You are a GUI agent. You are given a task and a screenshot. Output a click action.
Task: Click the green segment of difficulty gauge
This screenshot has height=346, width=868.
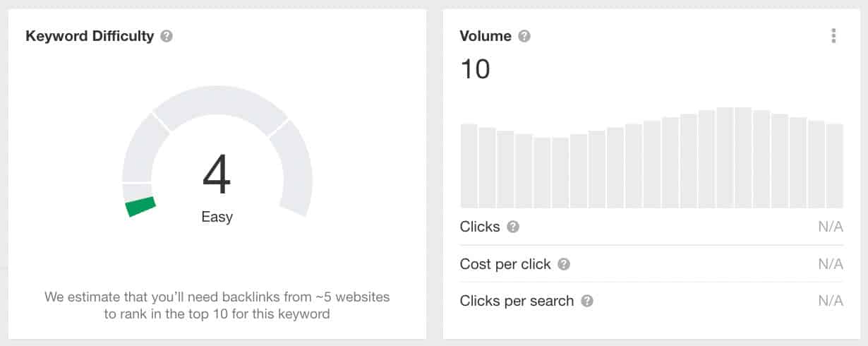pos(140,207)
